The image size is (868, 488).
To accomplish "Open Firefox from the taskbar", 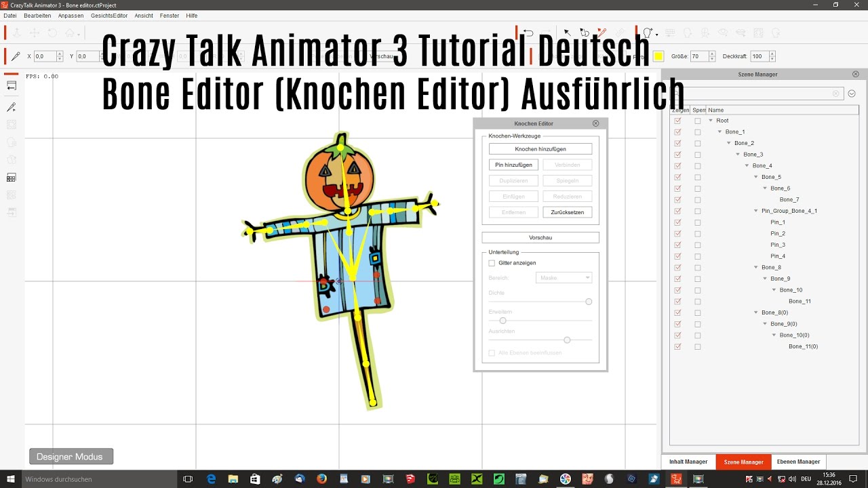I will click(x=321, y=479).
